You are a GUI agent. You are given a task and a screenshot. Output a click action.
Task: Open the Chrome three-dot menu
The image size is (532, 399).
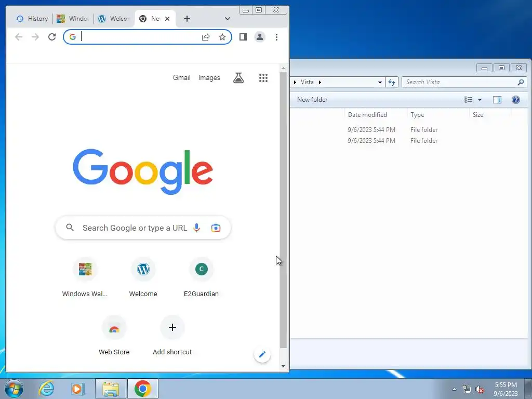(x=276, y=37)
